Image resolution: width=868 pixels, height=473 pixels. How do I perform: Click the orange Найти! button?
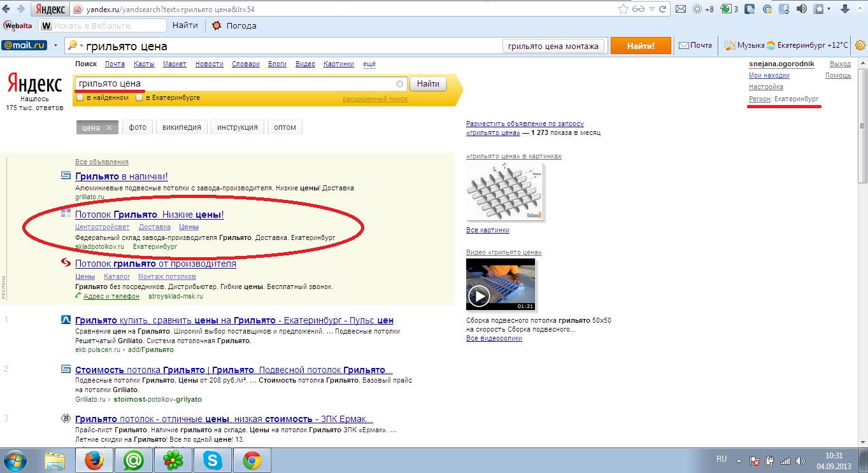[641, 46]
